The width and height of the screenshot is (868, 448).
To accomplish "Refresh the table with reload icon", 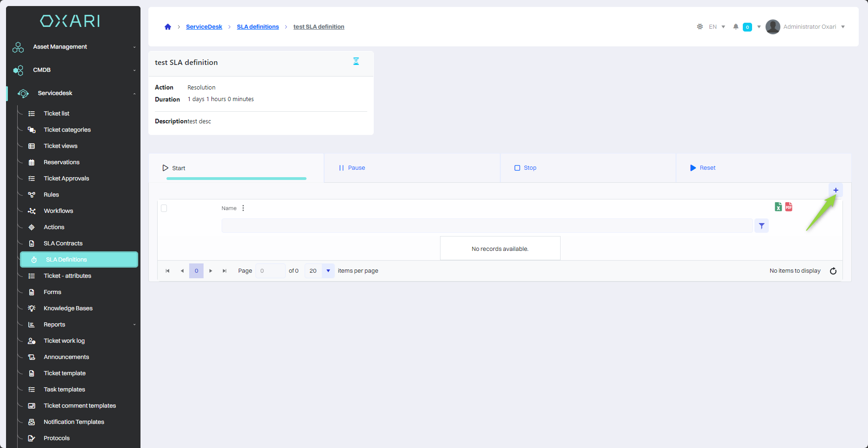I will click(x=833, y=271).
